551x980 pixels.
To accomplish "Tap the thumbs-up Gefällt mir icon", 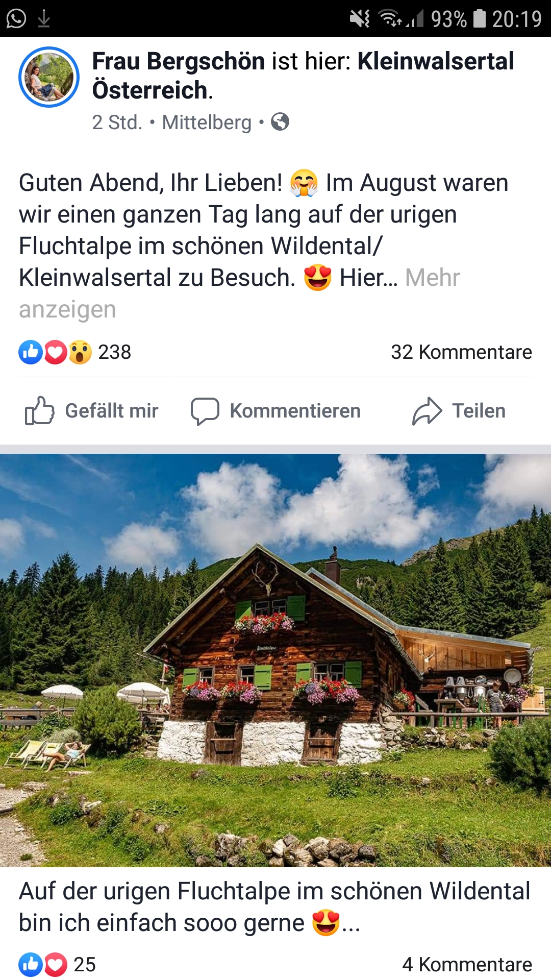I will pyautogui.click(x=39, y=411).
